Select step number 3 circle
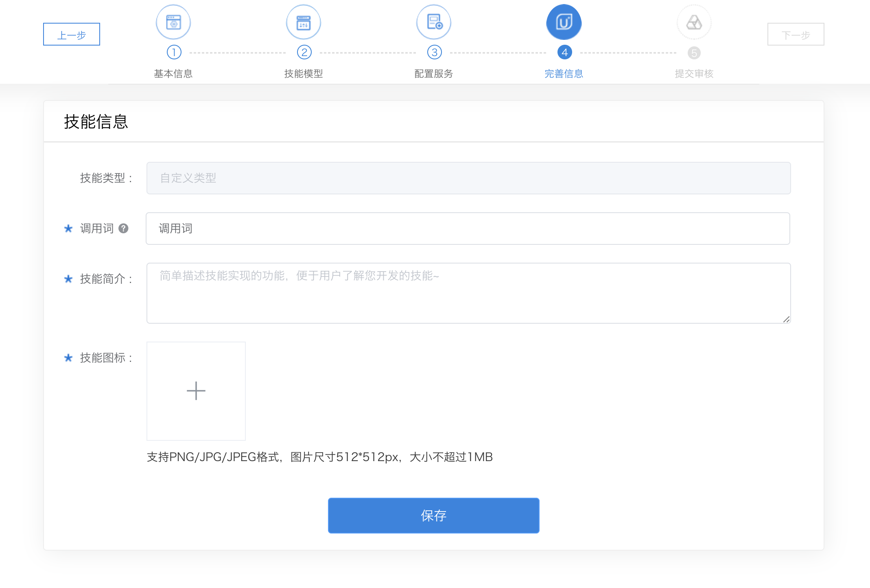 (x=435, y=52)
